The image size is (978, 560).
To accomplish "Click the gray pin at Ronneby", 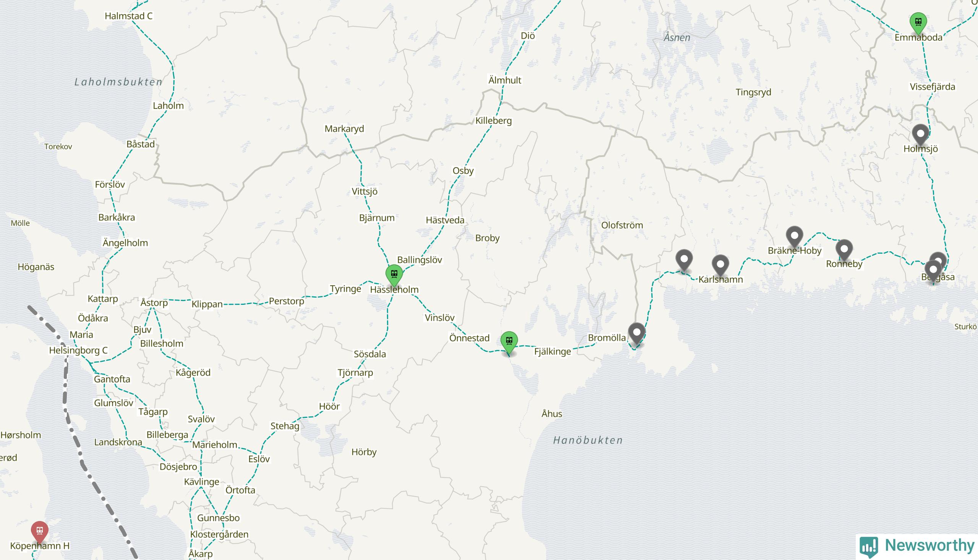I will pyautogui.click(x=844, y=249).
